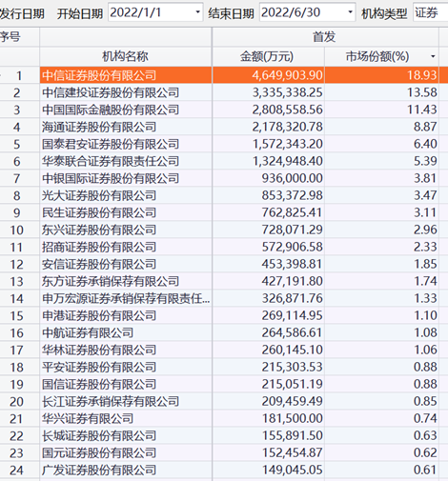Click row number 24 cell

[19, 470]
